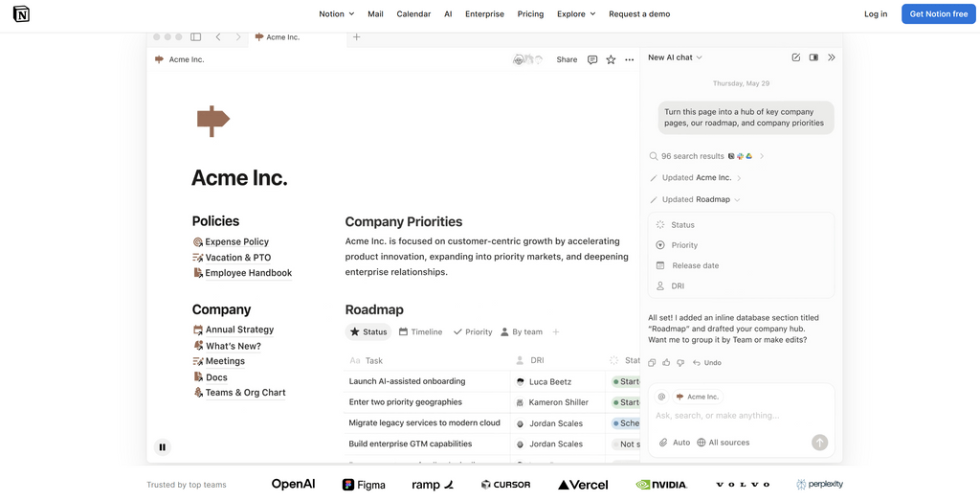Expand the Notion dropdown in top navigation

[336, 14]
